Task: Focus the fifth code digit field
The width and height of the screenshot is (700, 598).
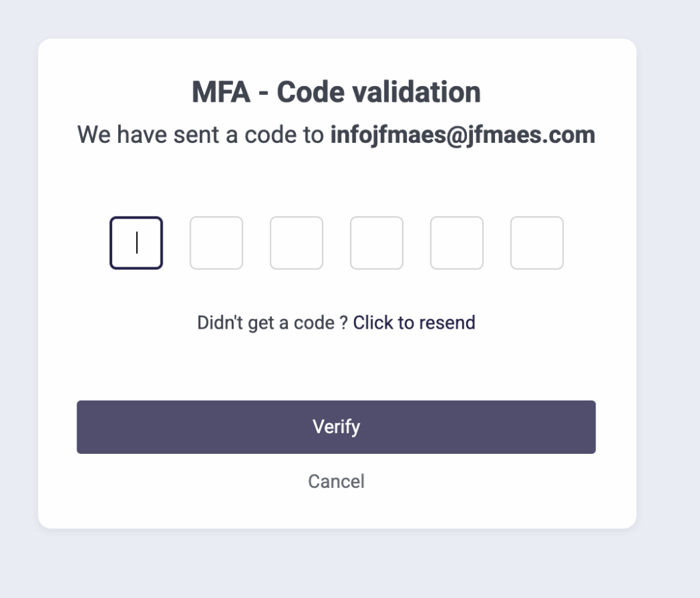Action: [x=457, y=243]
